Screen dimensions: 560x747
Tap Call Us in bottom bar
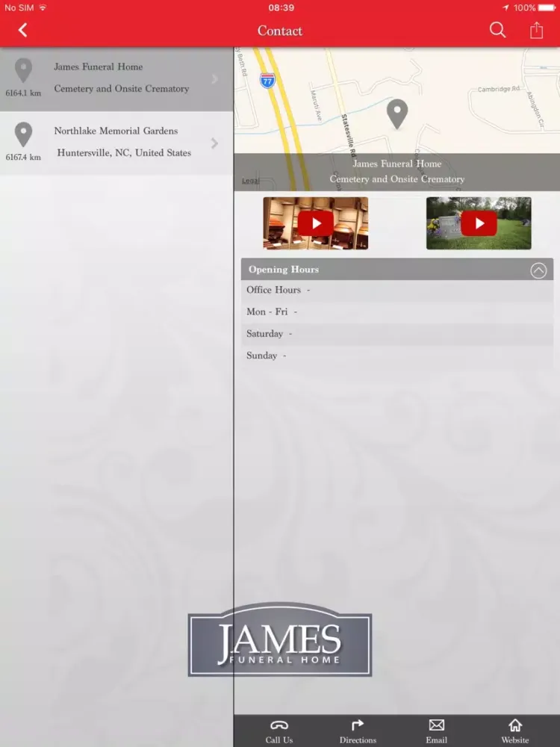279,731
